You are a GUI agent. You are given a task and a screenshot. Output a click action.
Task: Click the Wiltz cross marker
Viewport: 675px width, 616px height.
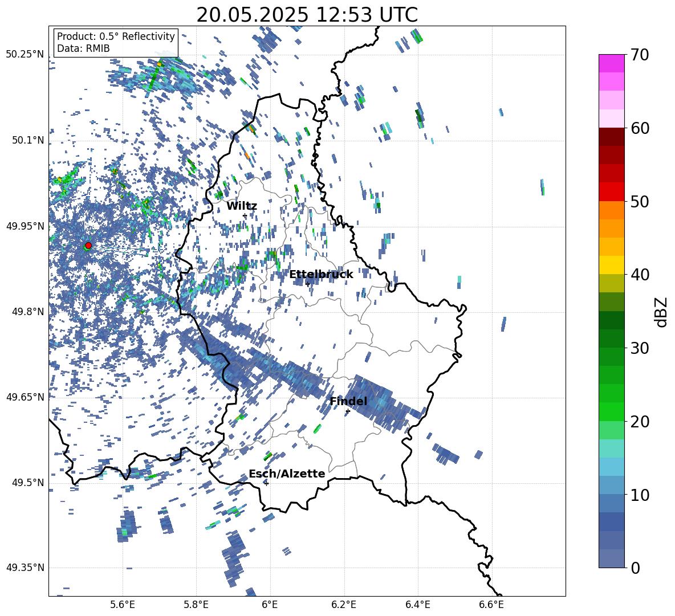(x=245, y=215)
